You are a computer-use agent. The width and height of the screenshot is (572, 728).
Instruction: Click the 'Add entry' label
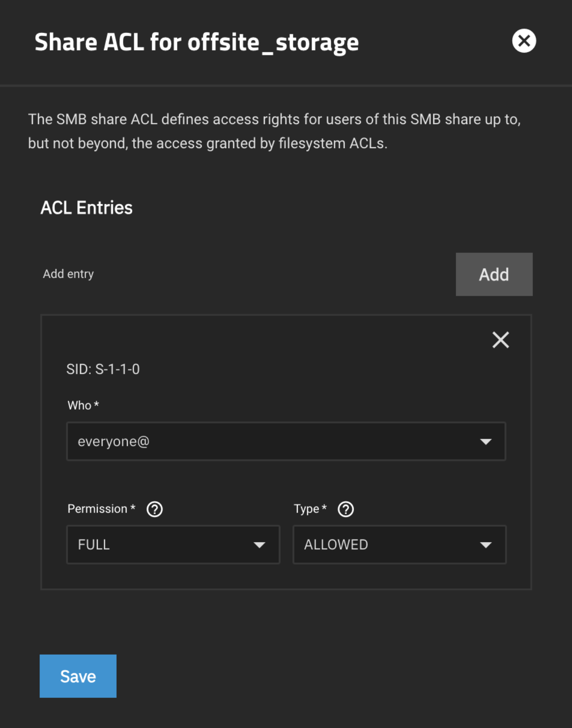click(x=68, y=274)
